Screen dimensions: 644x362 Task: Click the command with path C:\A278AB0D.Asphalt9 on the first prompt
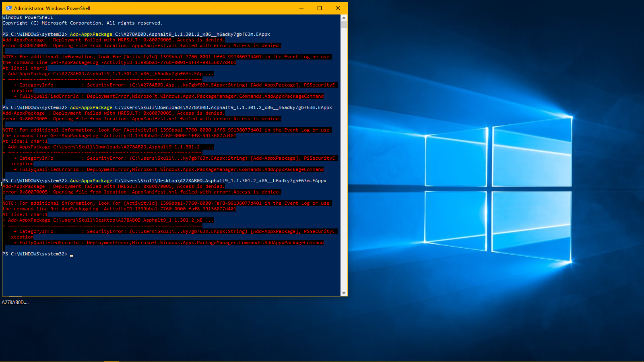pos(170,34)
